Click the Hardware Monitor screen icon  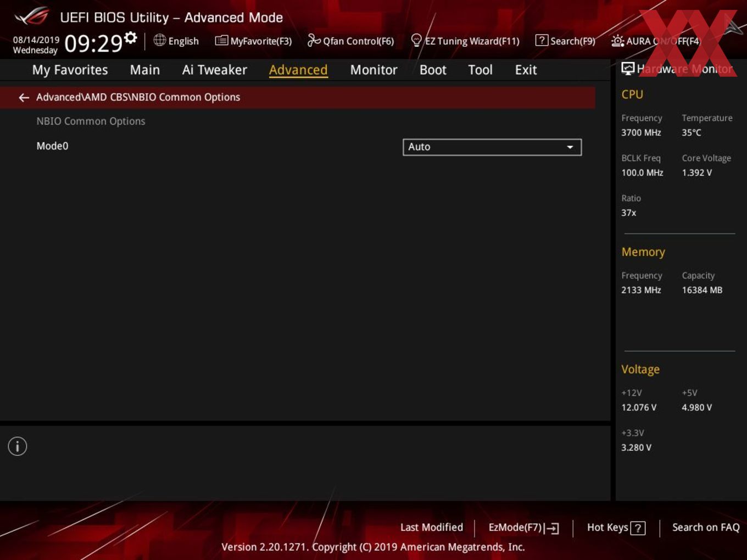(x=628, y=69)
